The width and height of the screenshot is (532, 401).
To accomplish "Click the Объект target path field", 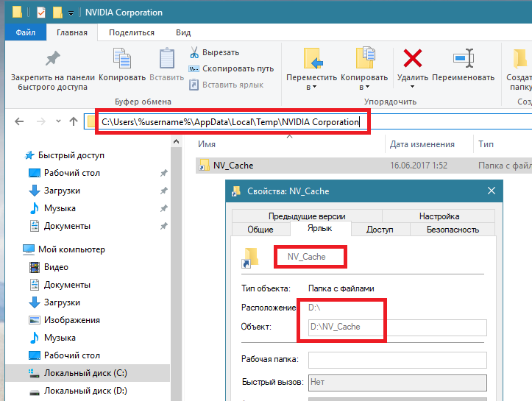I will tap(397, 327).
